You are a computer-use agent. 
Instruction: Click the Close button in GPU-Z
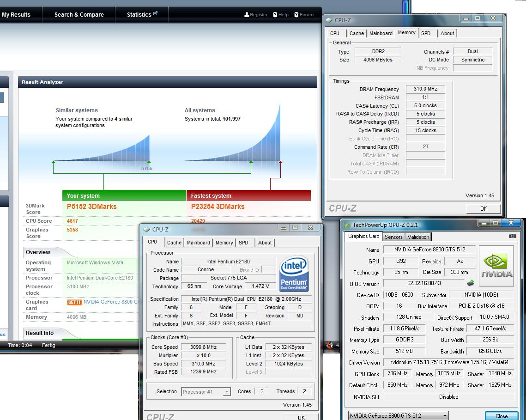[x=501, y=416]
